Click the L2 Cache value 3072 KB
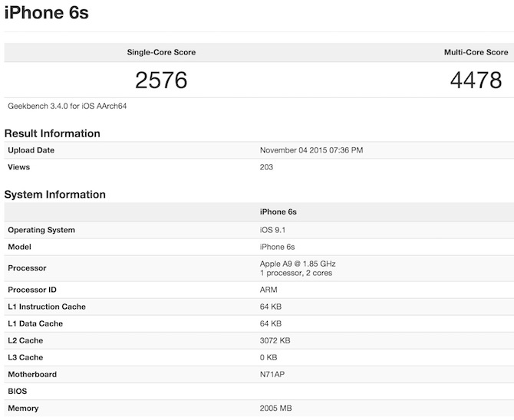Screen dimensions: 514x420 275,340
